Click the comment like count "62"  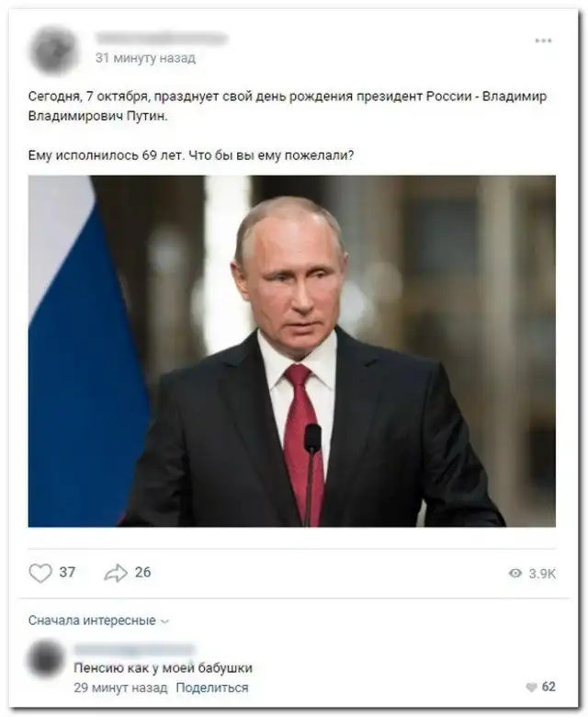pos(548,687)
